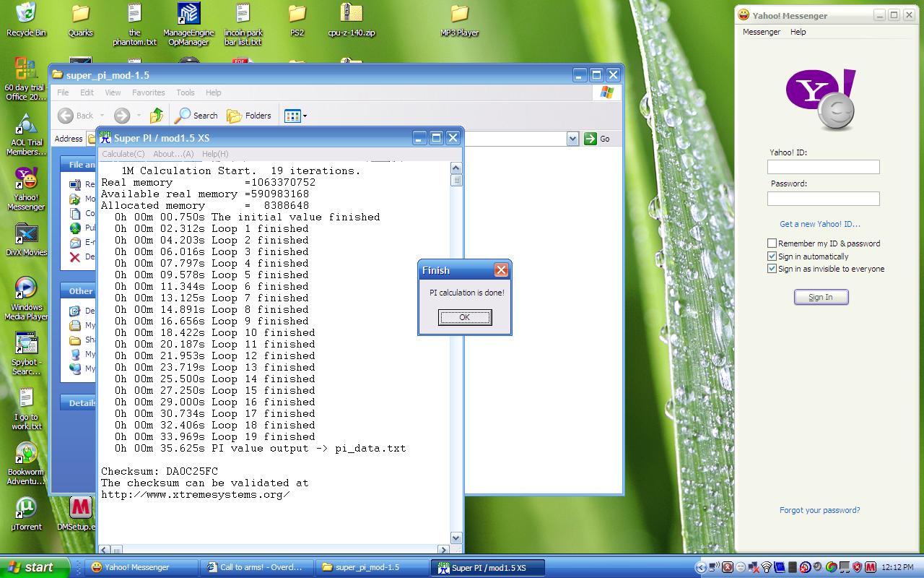Launch 60 day trial Office icon
The image size is (924, 578).
tap(26, 79)
